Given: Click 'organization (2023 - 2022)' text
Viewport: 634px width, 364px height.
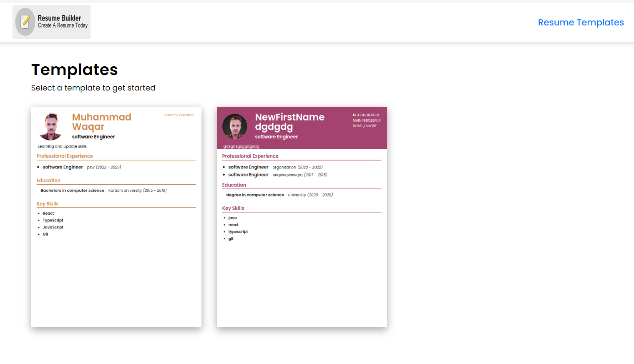Looking at the screenshot, I should pyautogui.click(x=297, y=167).
